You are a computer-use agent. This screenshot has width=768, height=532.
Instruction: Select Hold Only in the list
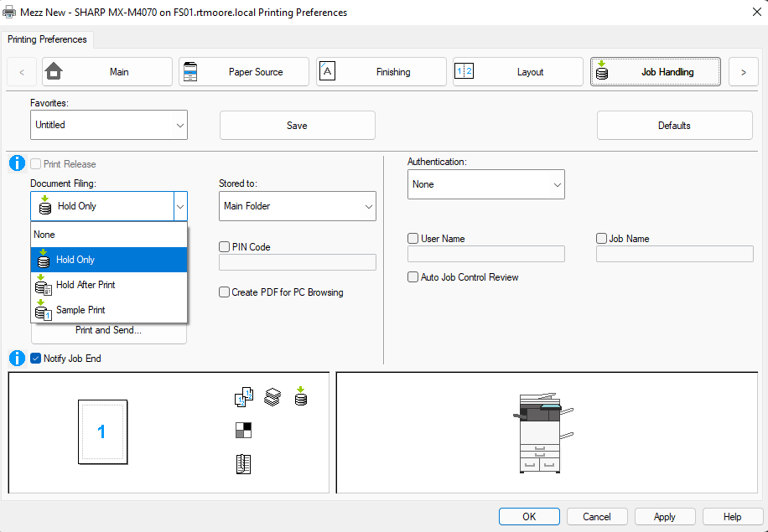coord(109,260)
